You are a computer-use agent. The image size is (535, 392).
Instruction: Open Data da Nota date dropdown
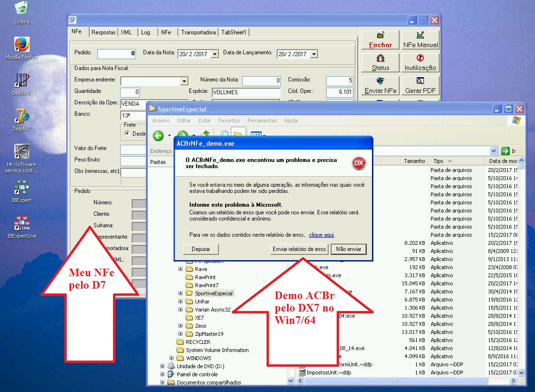215,54
